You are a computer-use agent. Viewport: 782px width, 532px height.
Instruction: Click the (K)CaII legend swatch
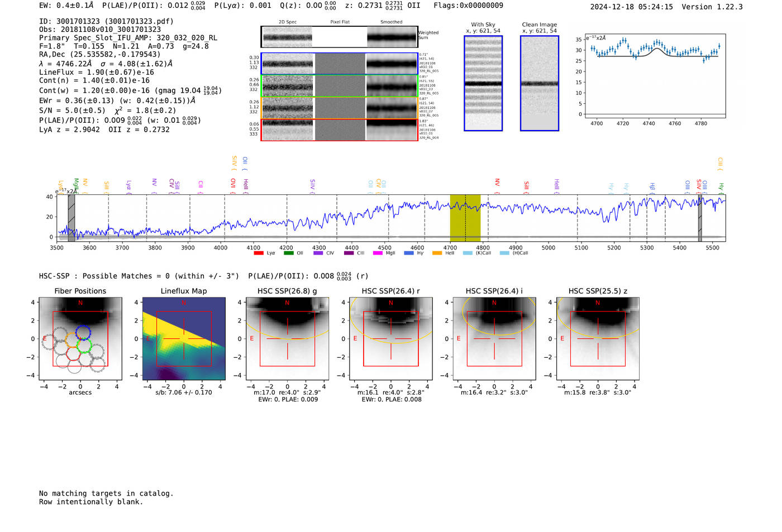pos(468,253)
